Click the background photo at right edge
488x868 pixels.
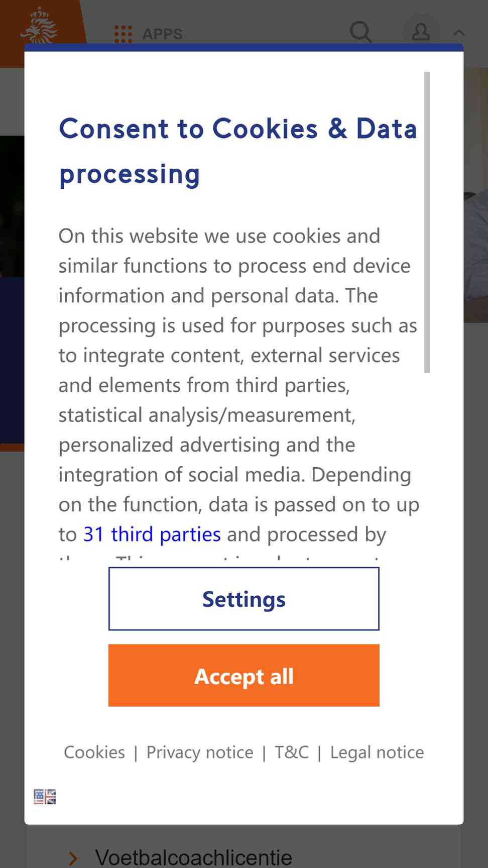(476, 196)
